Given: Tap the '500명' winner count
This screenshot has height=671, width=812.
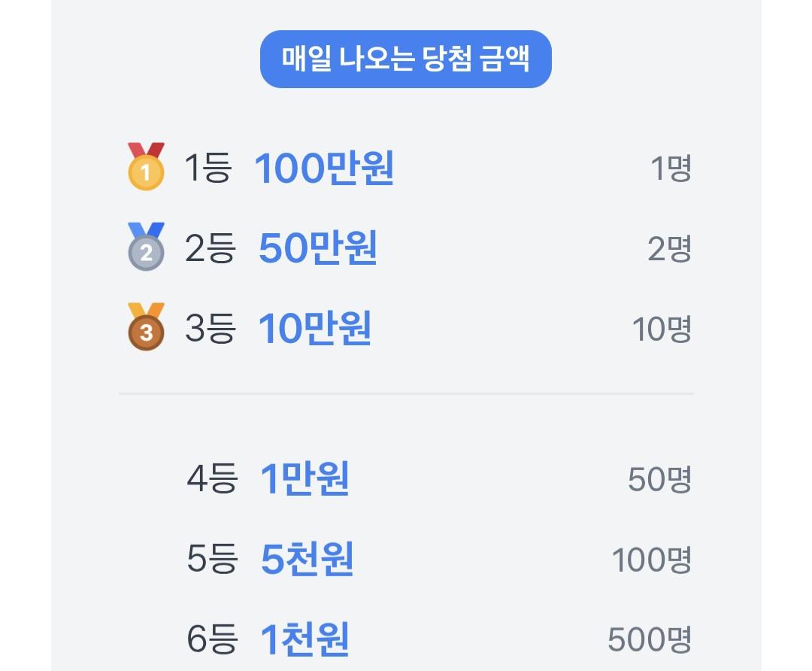Looking at the screenshot, I should (650, 640).
